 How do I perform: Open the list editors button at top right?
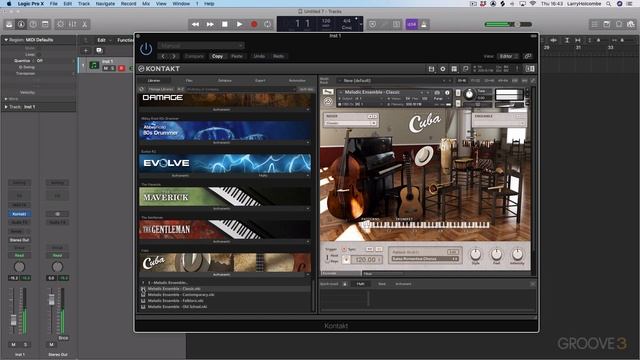click(x=594, y=24)
